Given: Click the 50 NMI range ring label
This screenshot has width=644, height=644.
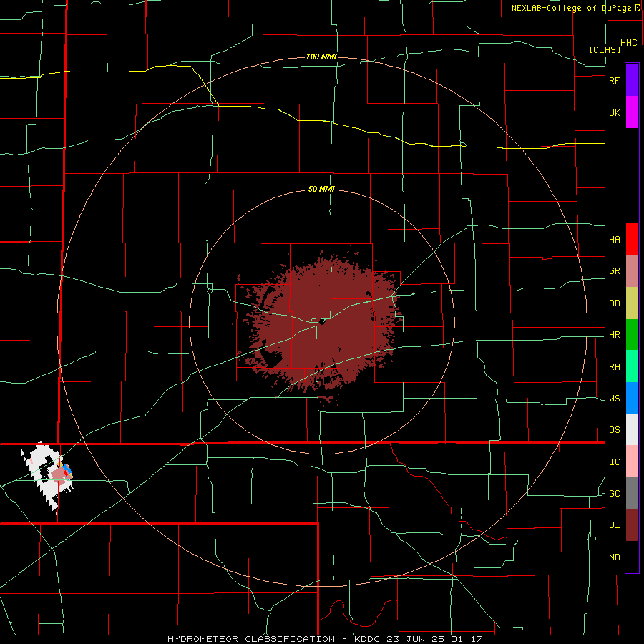Looking at the screenshot, I should (321, 189).
